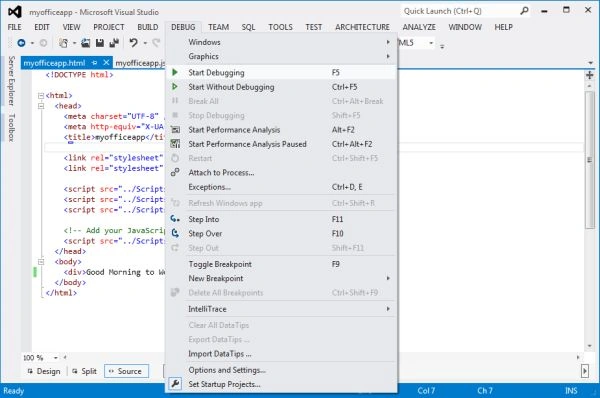Collapse the head element outline
This screenshot has width=600, height=398.
click(x=41, y=106)
